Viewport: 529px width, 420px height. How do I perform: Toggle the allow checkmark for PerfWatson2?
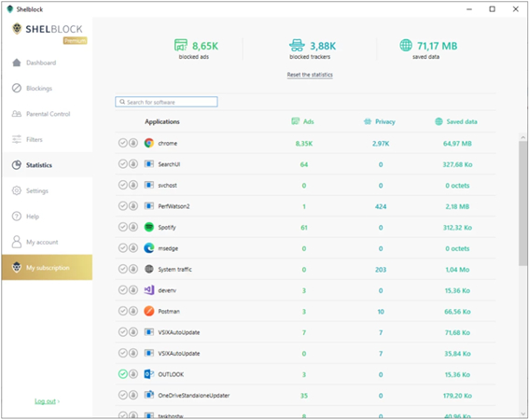[x=123, y=206]
